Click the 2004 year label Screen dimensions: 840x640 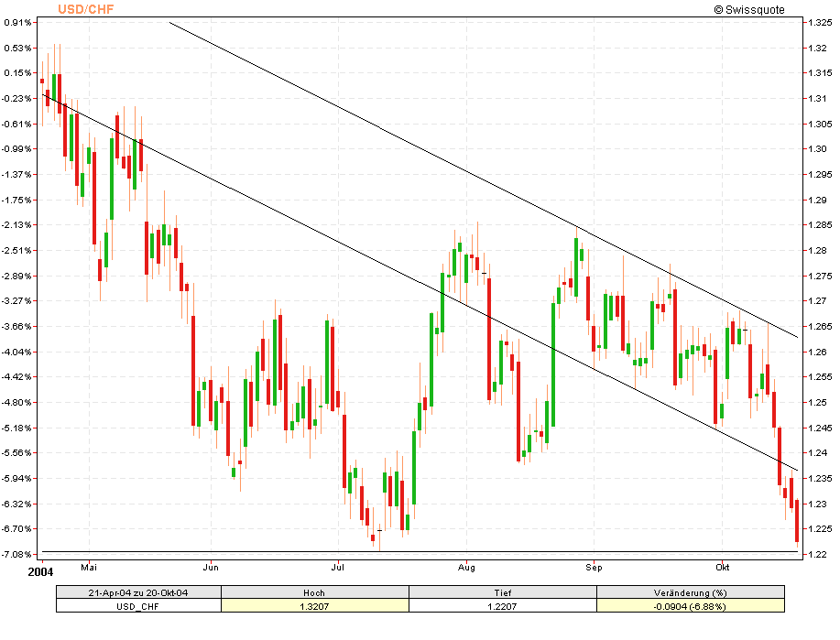(x=40, y=572)
